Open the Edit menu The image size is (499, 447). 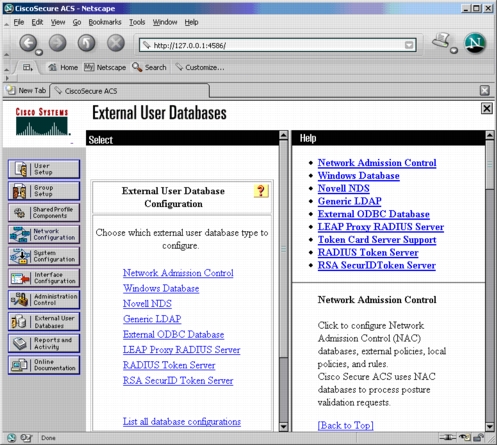pos(37,22)
